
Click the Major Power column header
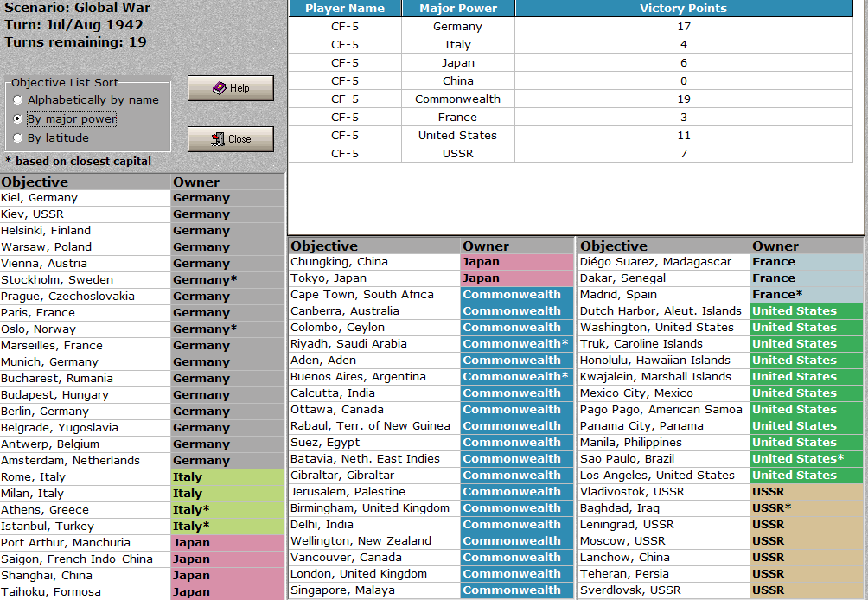(458, 9)
